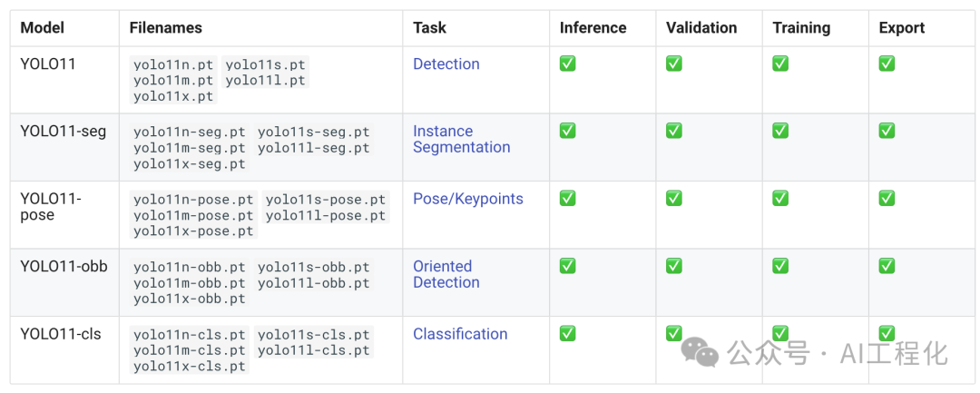
Task: Click the YOLO11-cls Inference checkmark icon
Action: tap(567, 333)
